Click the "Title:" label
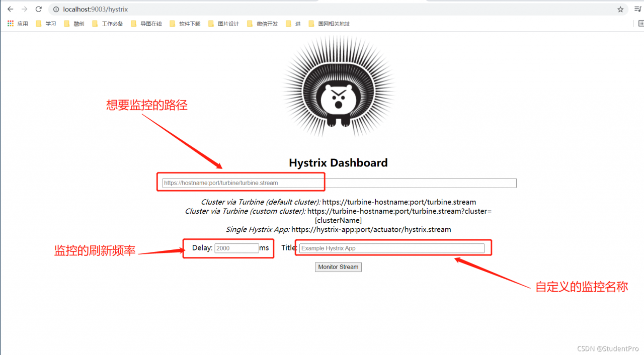This screenshot has height=355, width=644. click(x=289, y=248)
